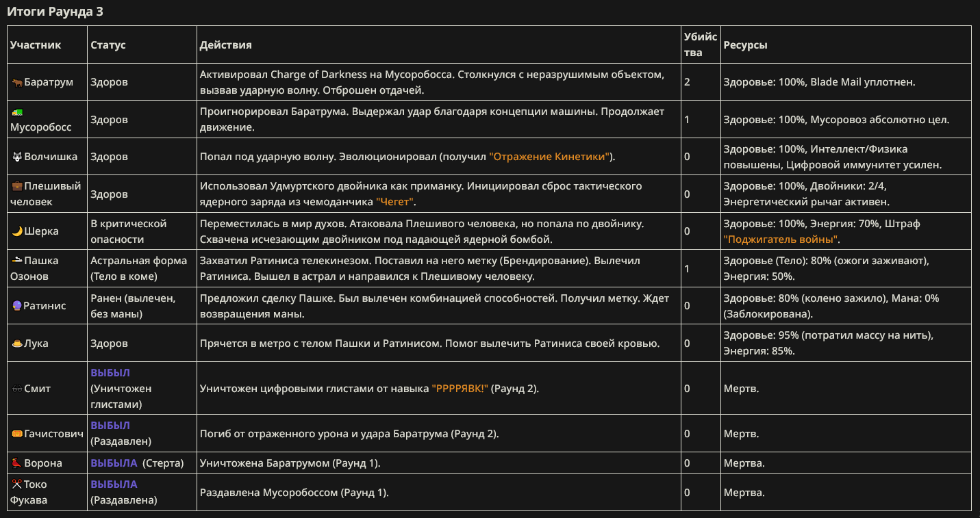Click the glasses emoji beside Смит
This screenshot has height=518, width=980.
pyautogui.click(x=17, y=389)
